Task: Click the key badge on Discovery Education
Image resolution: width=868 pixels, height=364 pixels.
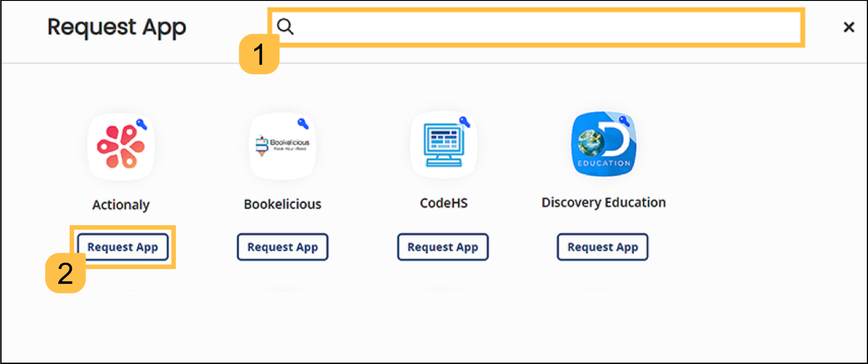Action: click(624, 121)
